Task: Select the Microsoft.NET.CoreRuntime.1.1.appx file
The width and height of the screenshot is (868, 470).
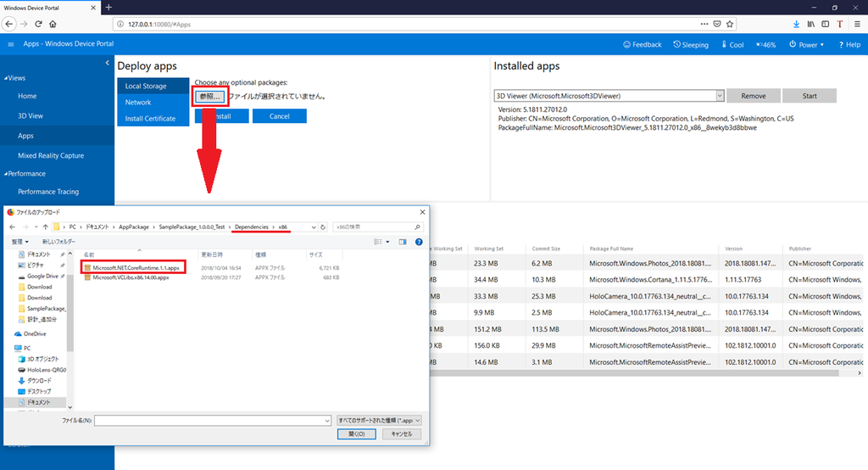Action: click(135, 268)
